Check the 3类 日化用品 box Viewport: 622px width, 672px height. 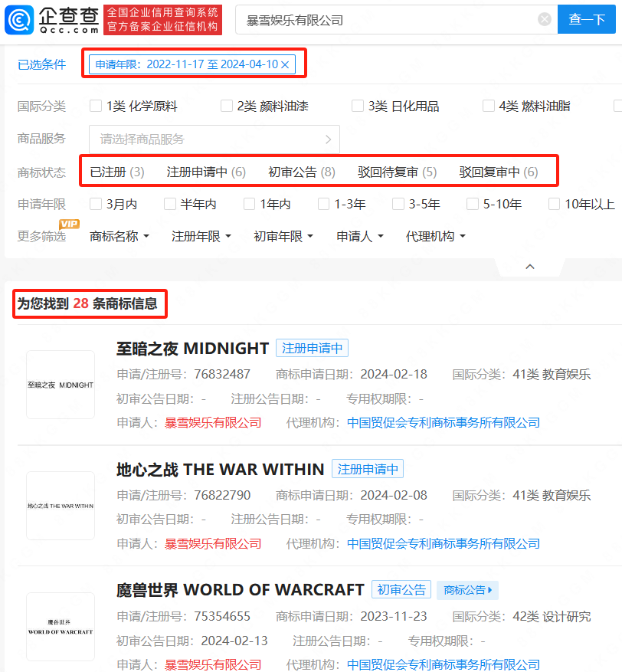pyautogui.click(x=358, y=106)
